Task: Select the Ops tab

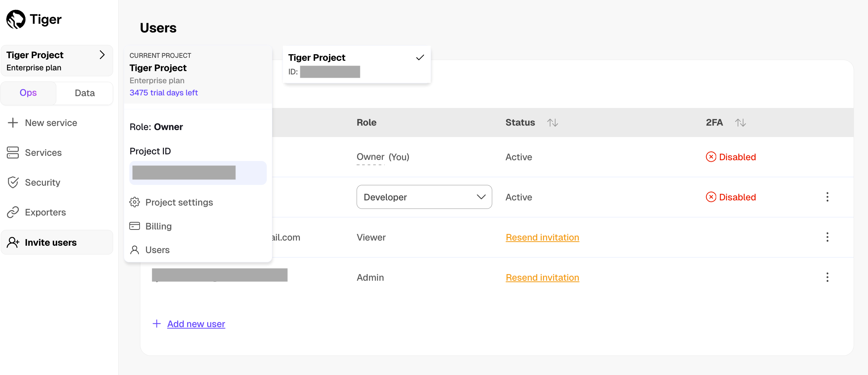Action: click(28, 93)
